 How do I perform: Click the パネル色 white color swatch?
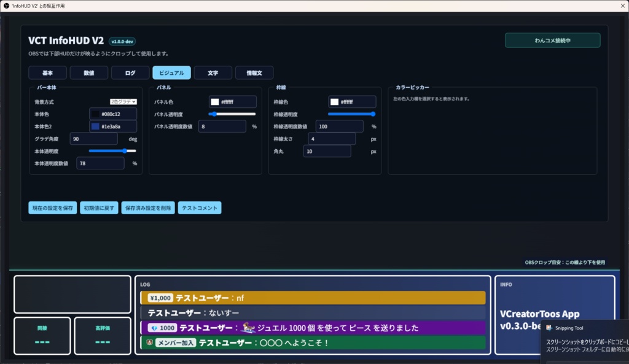pyautogui.click(x=215, y=102)
